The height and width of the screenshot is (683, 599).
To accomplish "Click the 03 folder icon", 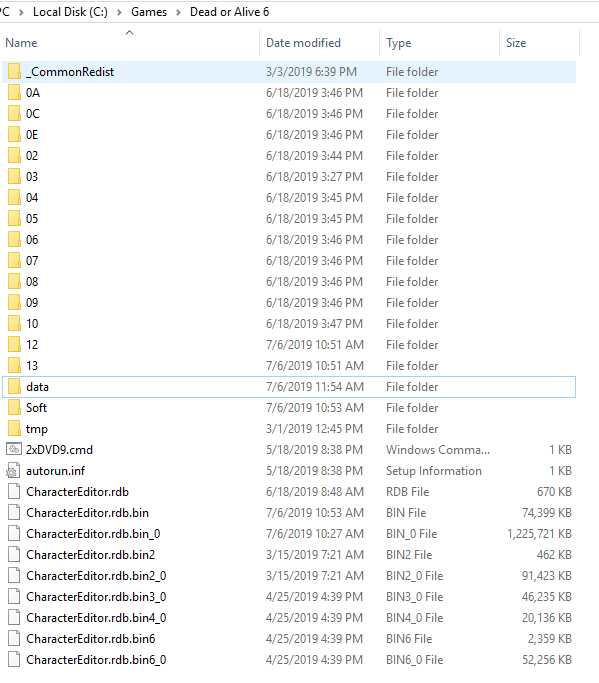I will pyautogui.click(x=14, y=176).
